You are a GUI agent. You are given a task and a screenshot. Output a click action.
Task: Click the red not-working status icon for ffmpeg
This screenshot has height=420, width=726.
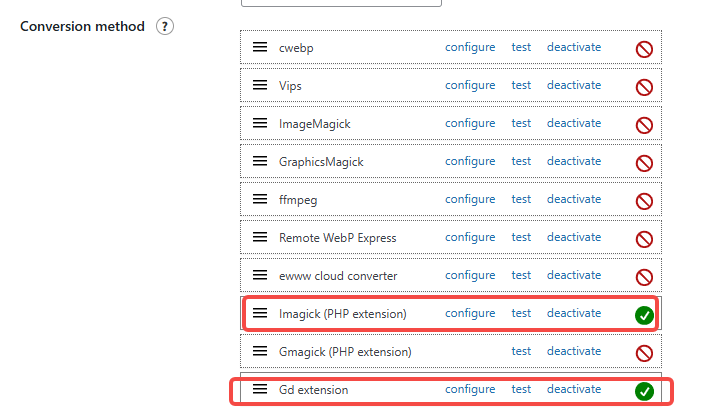[644, 201]
